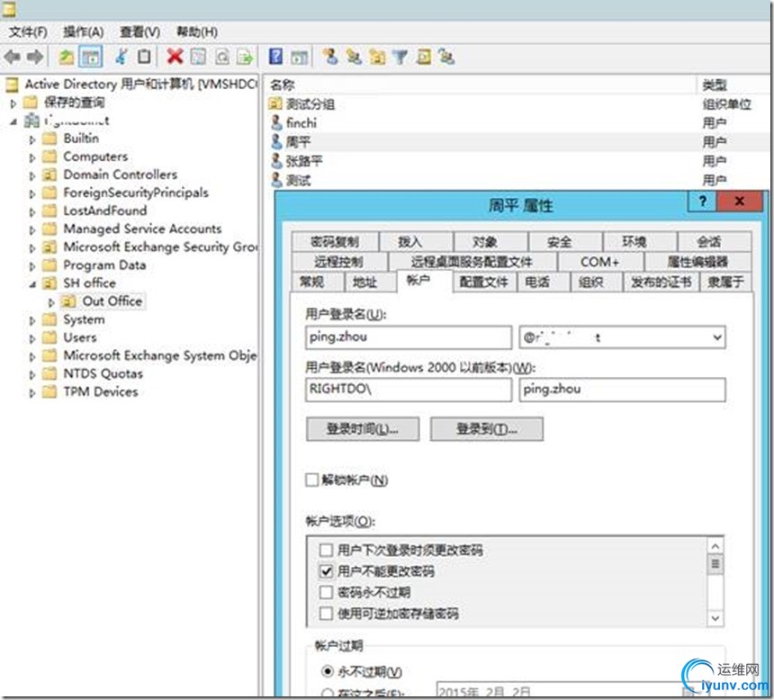The image size is (774, 700).
Task: Open the 查看(V) menu
Action: [140, 32]
